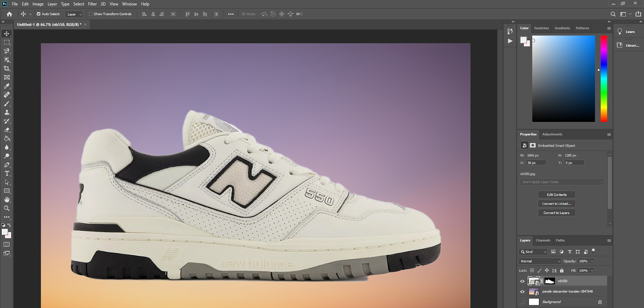Image resolution: width=644 pixels, height=308 pixels.
Task: Select the Horizontal Type tool
Action: pyautogui.click(x=7, y=174)
